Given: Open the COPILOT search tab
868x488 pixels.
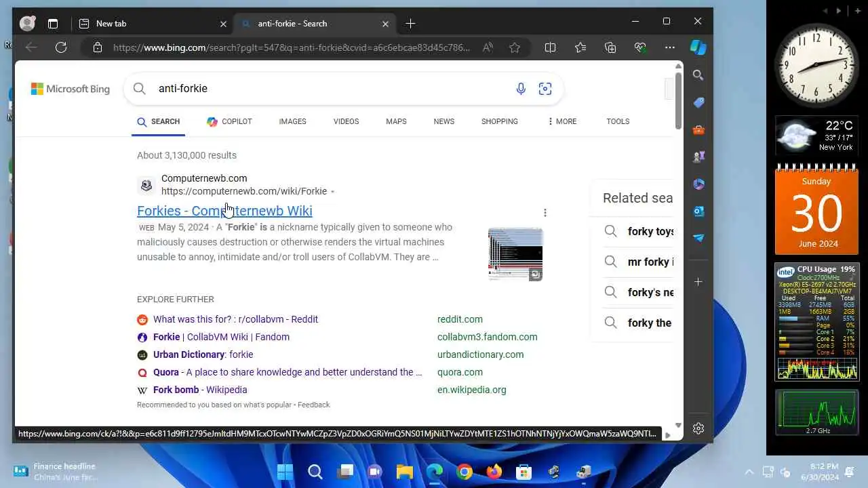Looking at the screenshot, I should click(x=229, y=121).
